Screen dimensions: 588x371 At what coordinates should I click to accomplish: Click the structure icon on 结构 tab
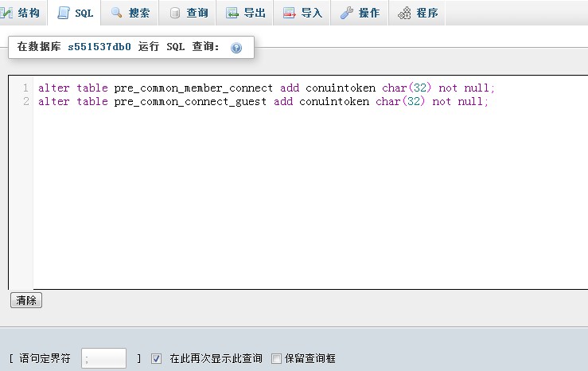click(6, 13)
